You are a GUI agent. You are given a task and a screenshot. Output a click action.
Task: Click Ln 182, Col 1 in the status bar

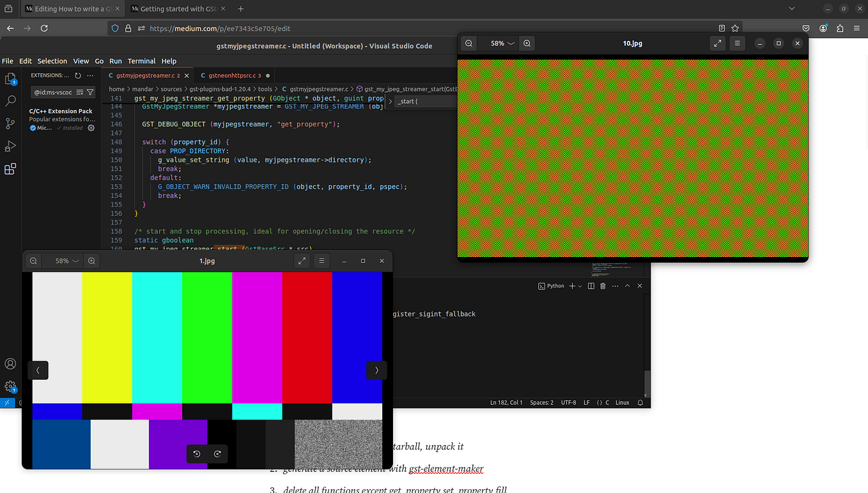[x=505, y=402]
